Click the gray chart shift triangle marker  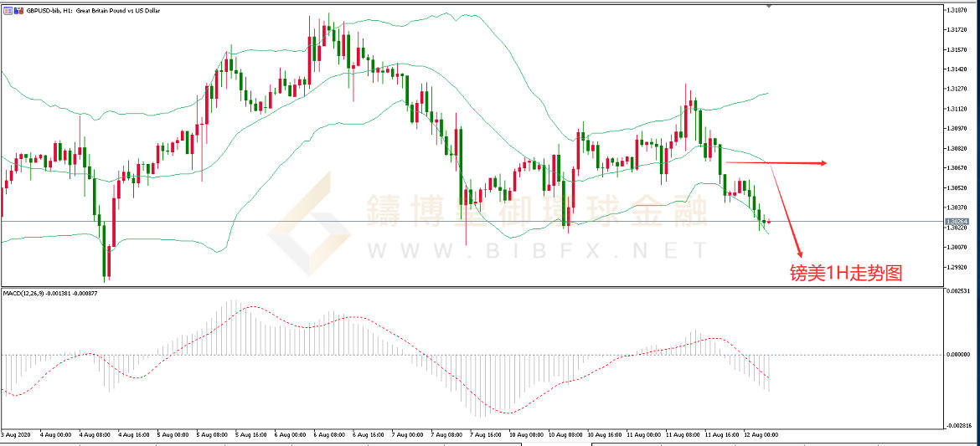tap(769, 7)
